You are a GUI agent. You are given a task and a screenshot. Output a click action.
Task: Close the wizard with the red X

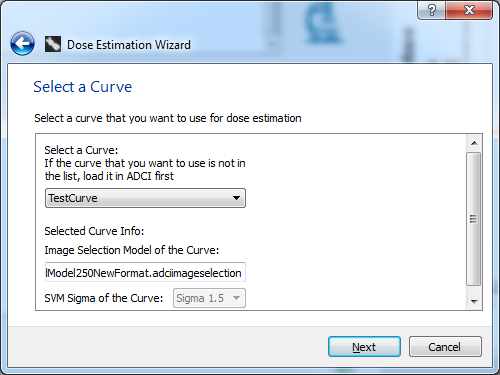(x=469, y=10)
